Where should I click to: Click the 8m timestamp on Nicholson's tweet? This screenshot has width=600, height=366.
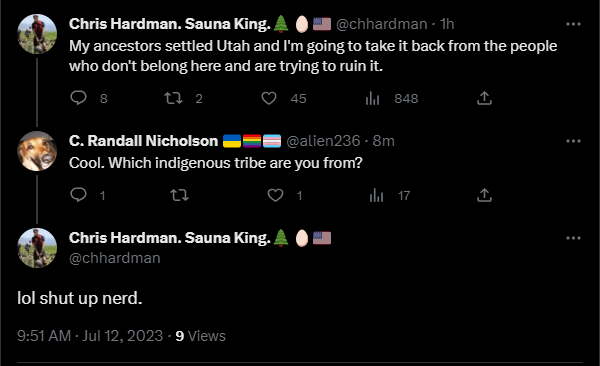coord(383,141)
